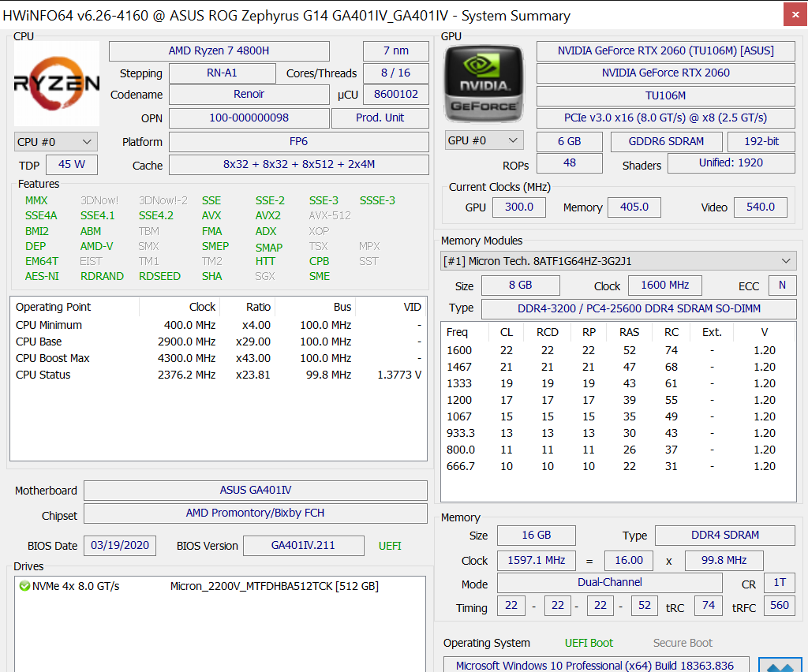This screenshot has width=808, height=672.
Task: Open the CPU #0 selector dropdown
Action: pos(55,142)
